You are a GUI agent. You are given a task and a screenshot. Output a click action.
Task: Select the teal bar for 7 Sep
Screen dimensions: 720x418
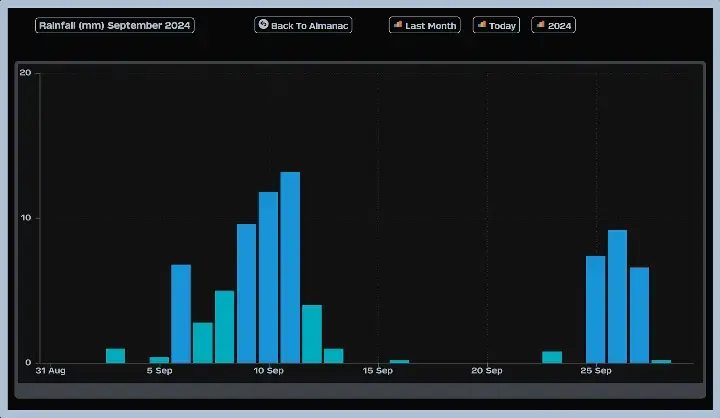[203, 342]
